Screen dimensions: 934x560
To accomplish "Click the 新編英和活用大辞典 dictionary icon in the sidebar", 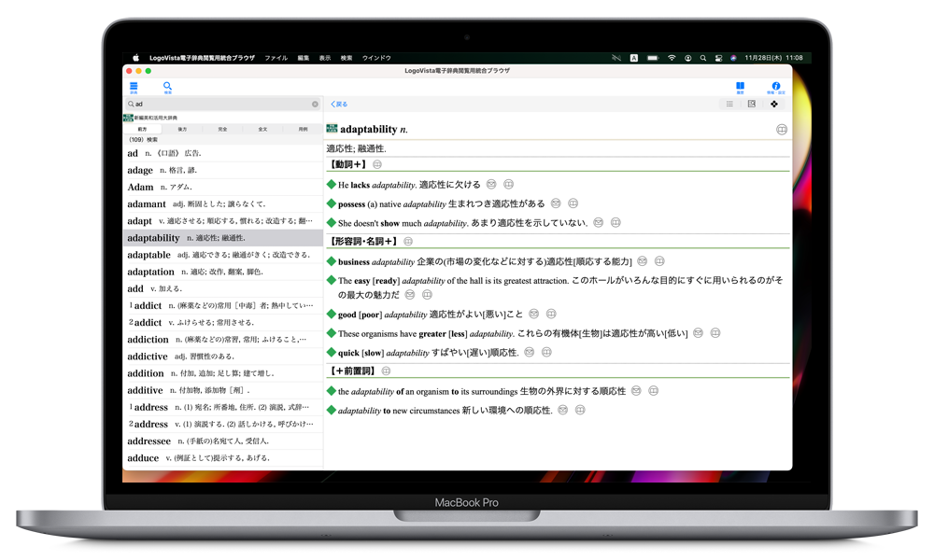I will click(128, 118).
